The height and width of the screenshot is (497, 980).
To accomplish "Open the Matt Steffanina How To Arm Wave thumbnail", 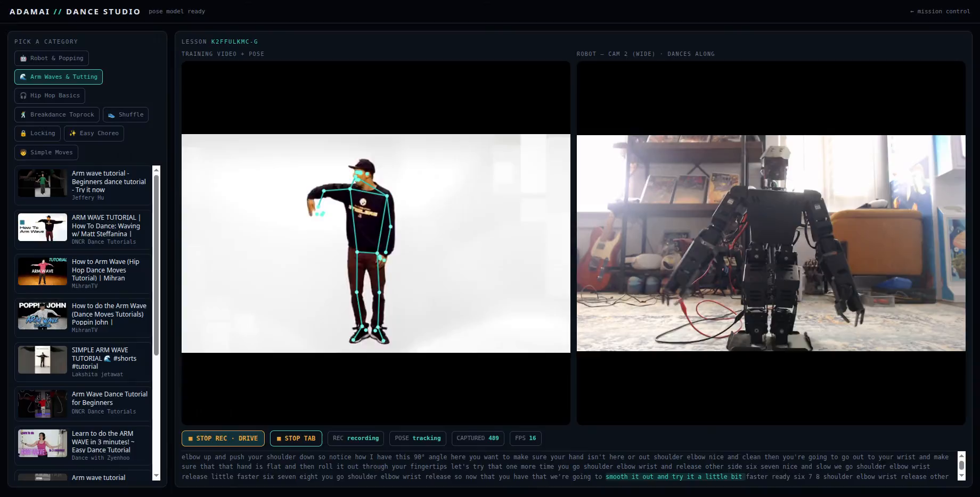I will 43,227.
